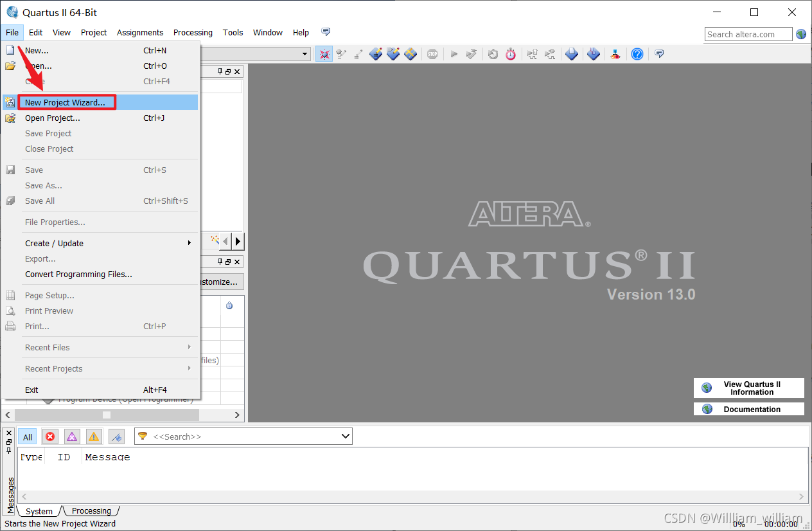Toggle the warning messages filter

(x=94, y=437)
